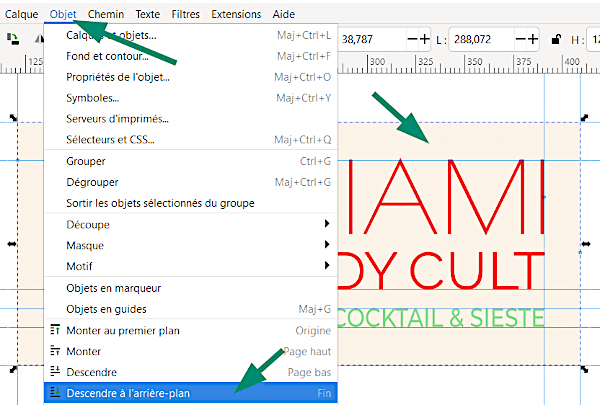The width and height of the screenshot is (600, 405).
Task: Open Sélecteurs et CSS dialog
Action: [191, 140]
